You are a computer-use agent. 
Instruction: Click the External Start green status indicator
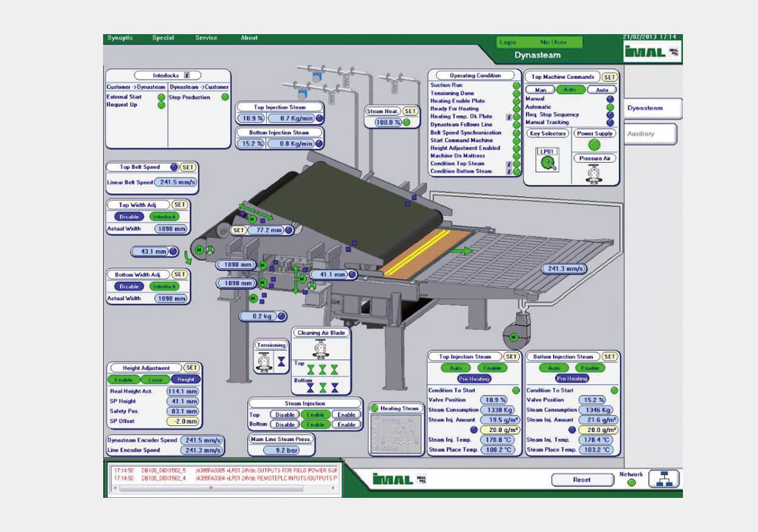click(161, 97)
